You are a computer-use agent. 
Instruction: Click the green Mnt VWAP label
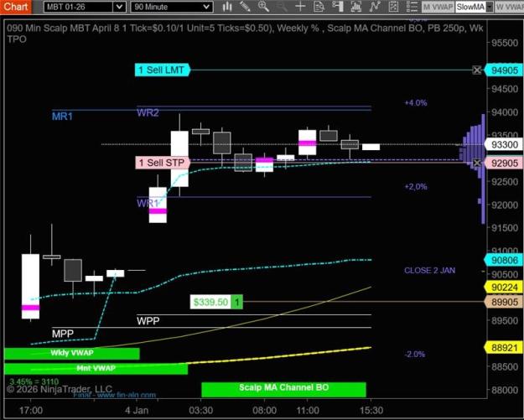click(x=96, y=369)
